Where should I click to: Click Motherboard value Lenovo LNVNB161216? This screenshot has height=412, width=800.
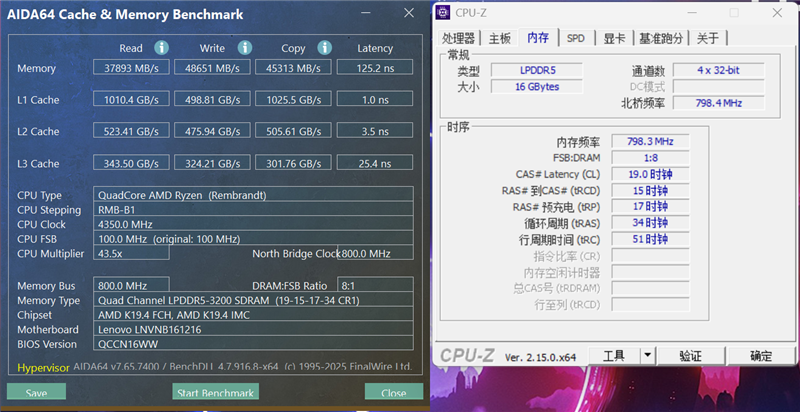pos(253,329)
